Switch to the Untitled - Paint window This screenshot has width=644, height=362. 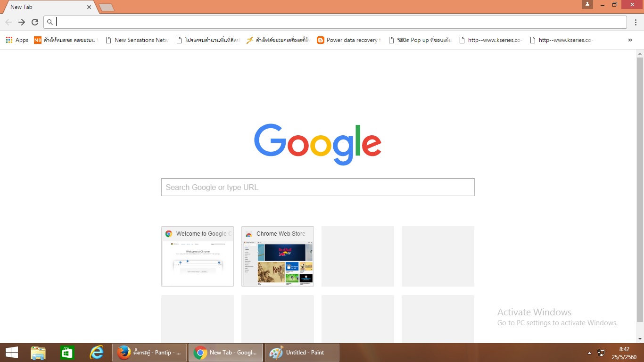302,353
